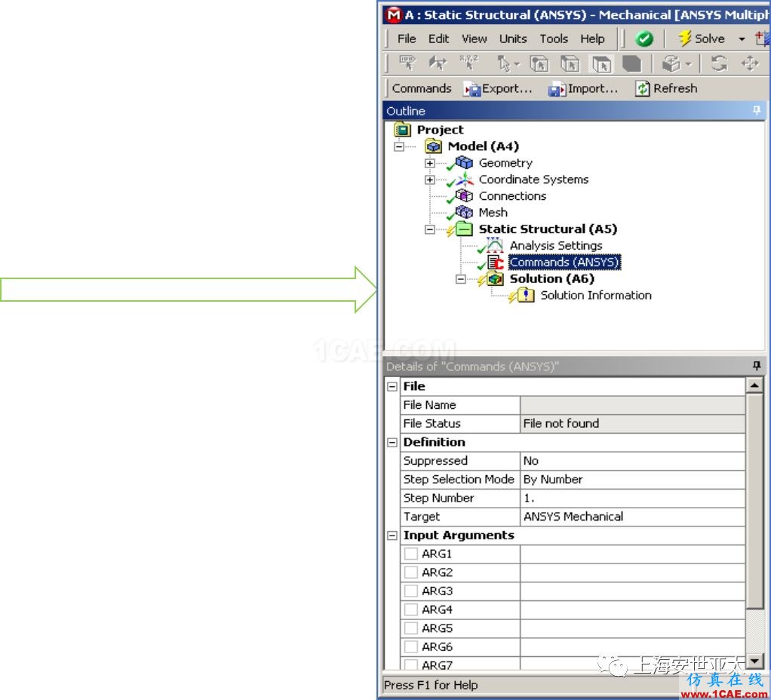Open the File menu

pos(407,38)
